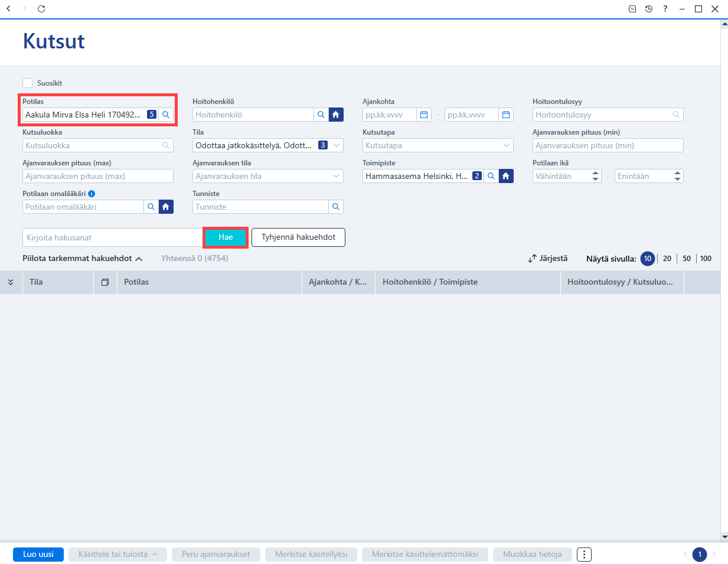This screenshot has height=564, width=728.
Task: Open the first Ajankohta calendar picker icon
Action: (424, 115)
